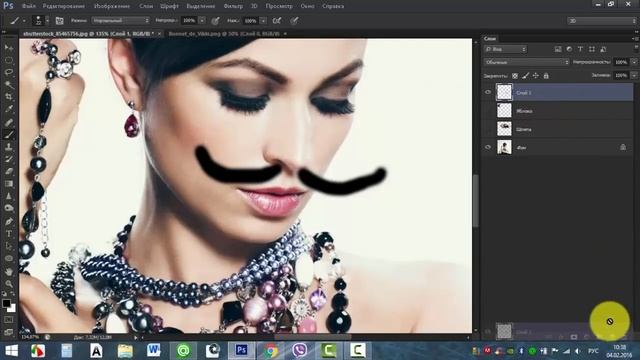The image size is (640, 360).
Task: Select the Crop tool
Action: click(9, 97)
